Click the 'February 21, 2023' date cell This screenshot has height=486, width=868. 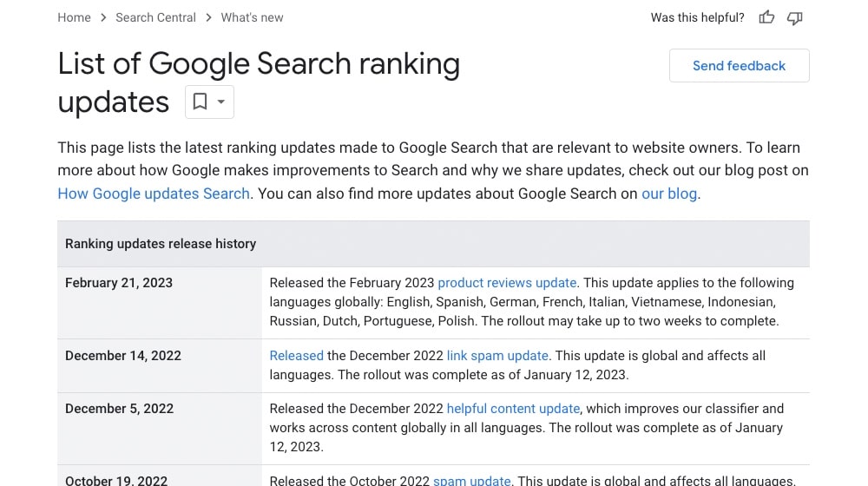160,303
